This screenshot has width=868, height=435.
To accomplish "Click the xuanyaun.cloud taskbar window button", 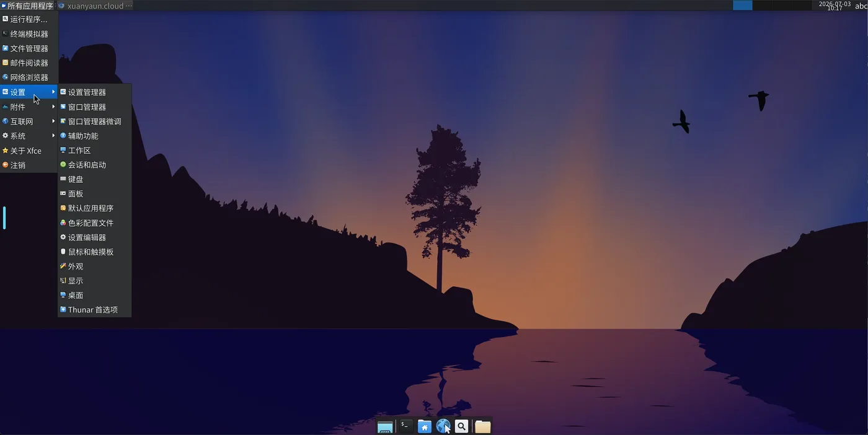I will tap(94, 6).
